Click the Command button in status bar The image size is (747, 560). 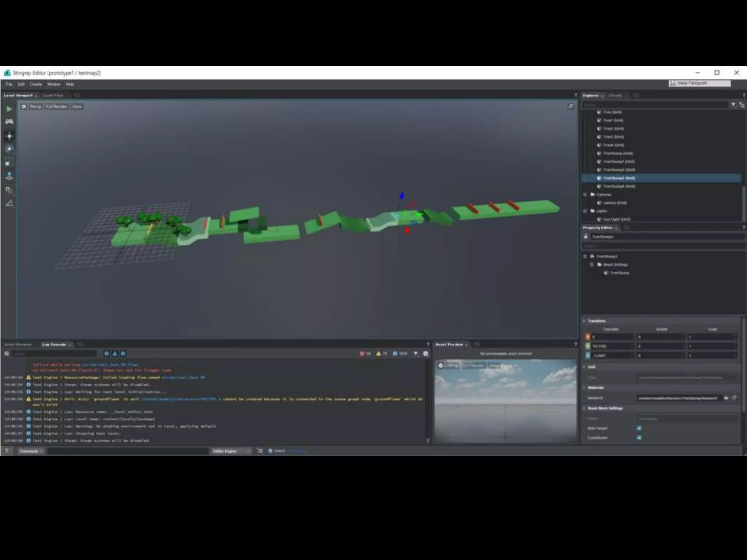[30, 451]
